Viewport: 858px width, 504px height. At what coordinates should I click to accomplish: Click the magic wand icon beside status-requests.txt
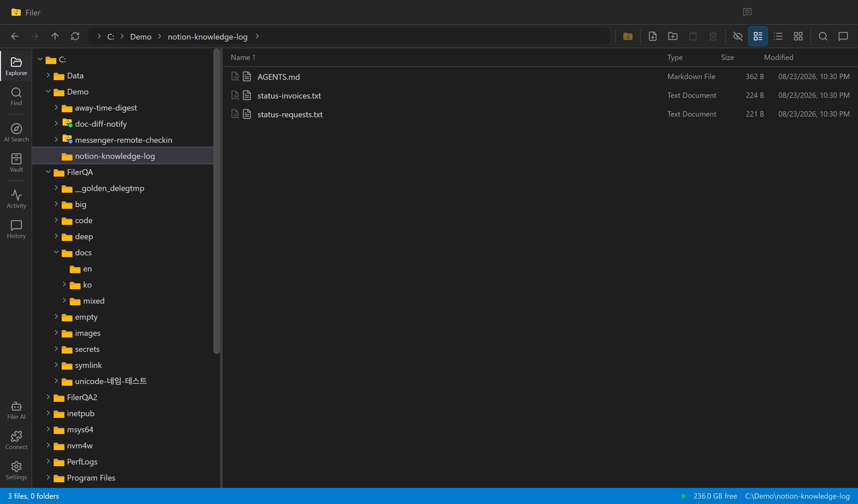click(x=235, y=114)
